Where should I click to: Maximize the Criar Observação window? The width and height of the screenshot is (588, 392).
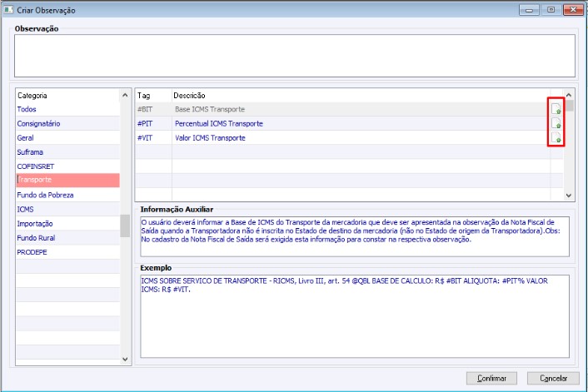click(x=551, y=10)
